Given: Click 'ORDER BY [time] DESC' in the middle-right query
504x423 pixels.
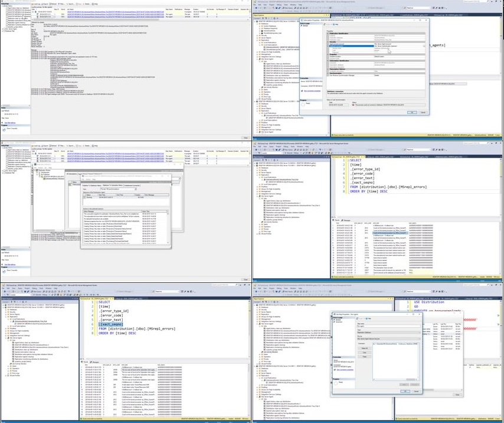Looking at the screenshot, I should pyautogui.click(x=369, y=191).
